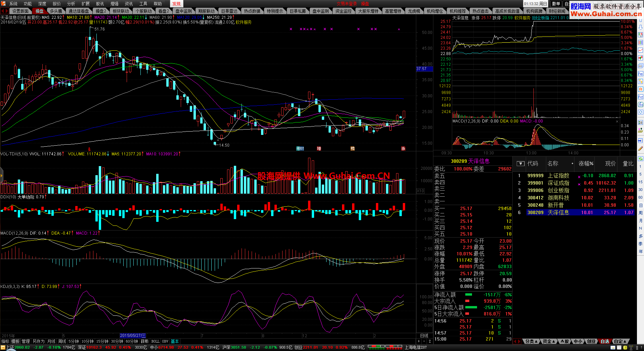
Task: Switch to the 龙虎榜 tab
Action: tap(414, 11)
